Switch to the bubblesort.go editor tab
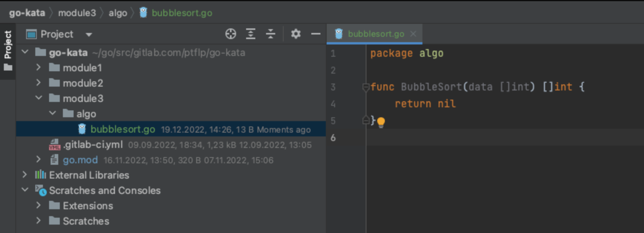 tap(376, 34)
